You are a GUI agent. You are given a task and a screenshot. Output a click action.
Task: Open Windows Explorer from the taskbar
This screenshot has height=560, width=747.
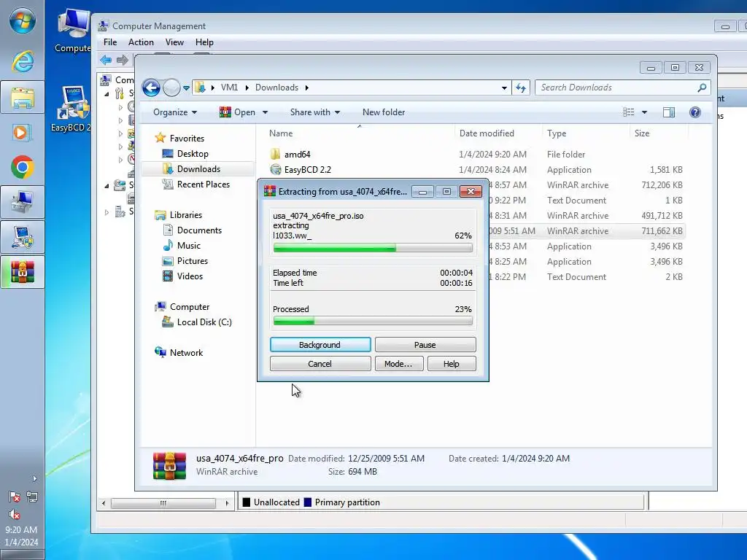(23, 98)
